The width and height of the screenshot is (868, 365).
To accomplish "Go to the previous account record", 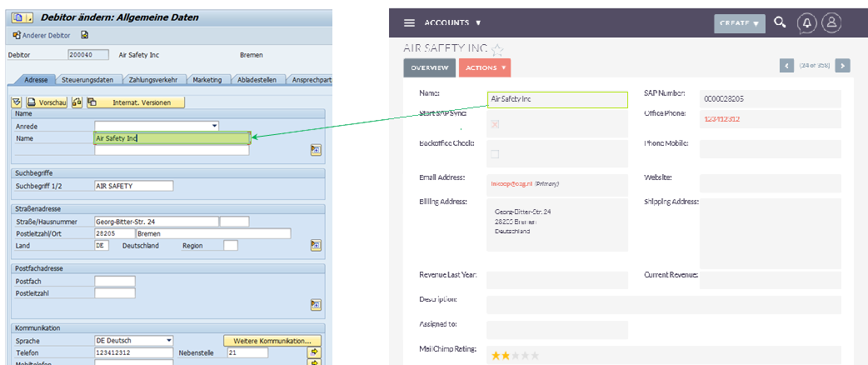I will pyautogui.click(x=787, y=65).
